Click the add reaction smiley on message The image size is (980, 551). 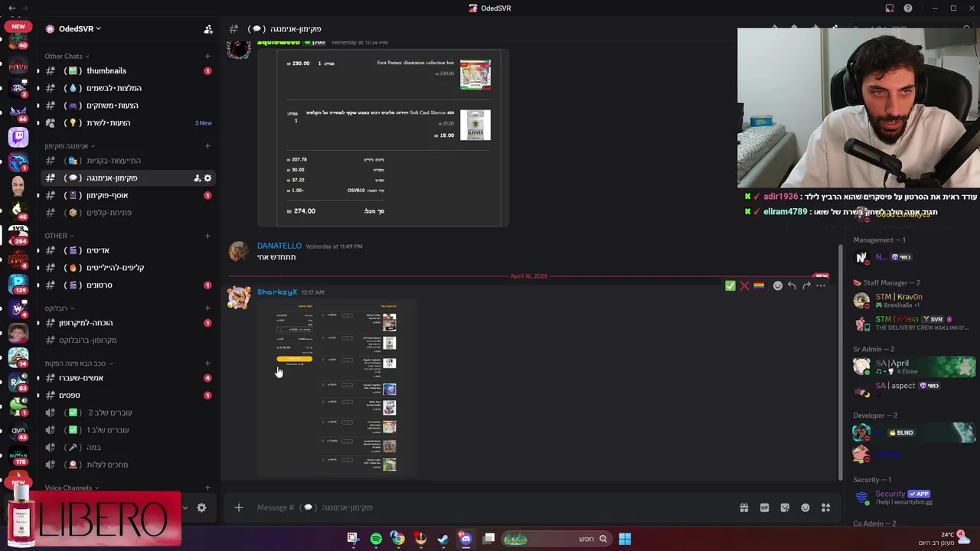778,285
